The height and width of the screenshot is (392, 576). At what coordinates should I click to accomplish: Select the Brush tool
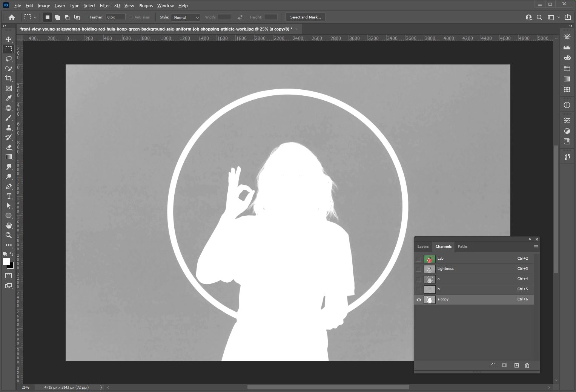tap(9, 118)
